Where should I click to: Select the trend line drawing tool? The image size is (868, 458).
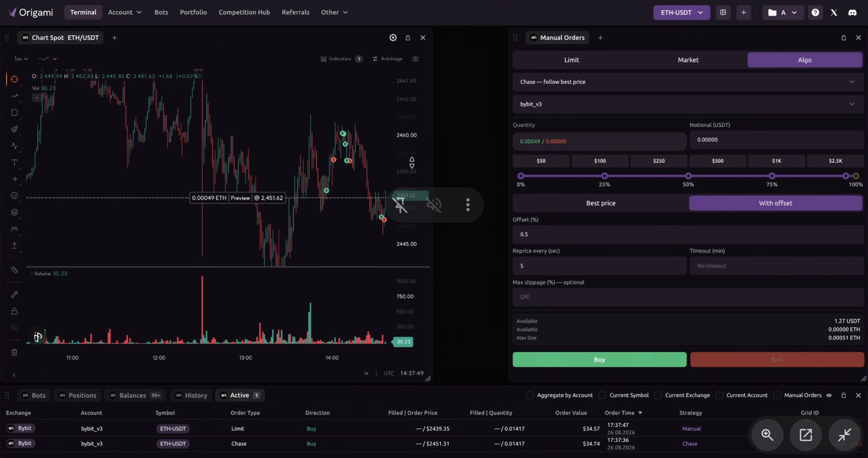tap(14, 96)
